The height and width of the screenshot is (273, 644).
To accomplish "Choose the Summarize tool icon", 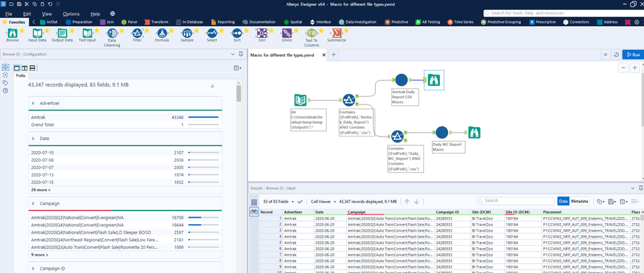I will [x=336, y=33].
